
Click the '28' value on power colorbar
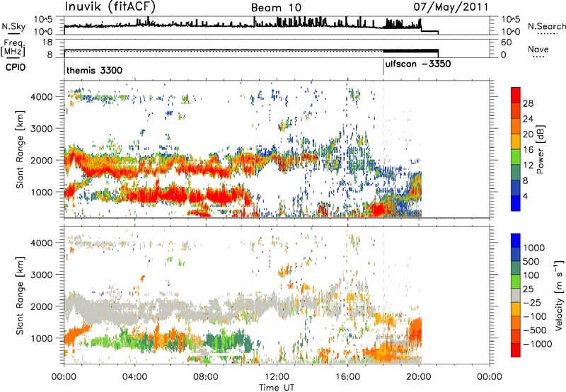pyautogui.click(x=528, y=103)
